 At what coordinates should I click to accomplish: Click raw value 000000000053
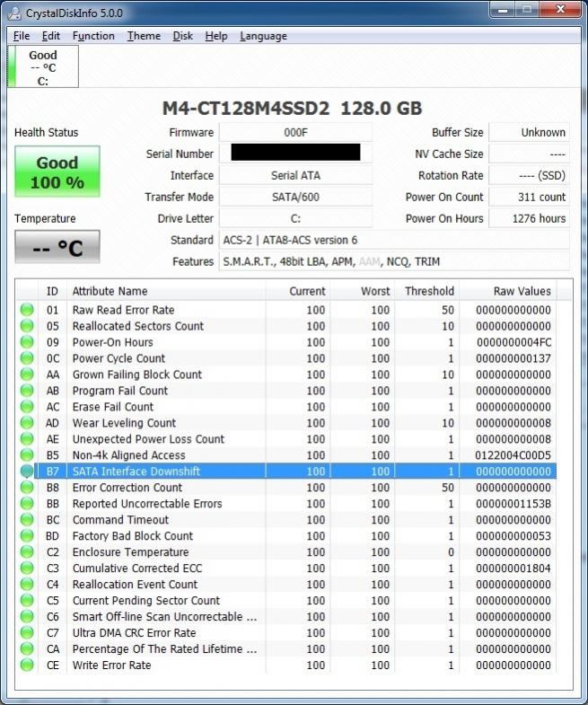point(513,536)
